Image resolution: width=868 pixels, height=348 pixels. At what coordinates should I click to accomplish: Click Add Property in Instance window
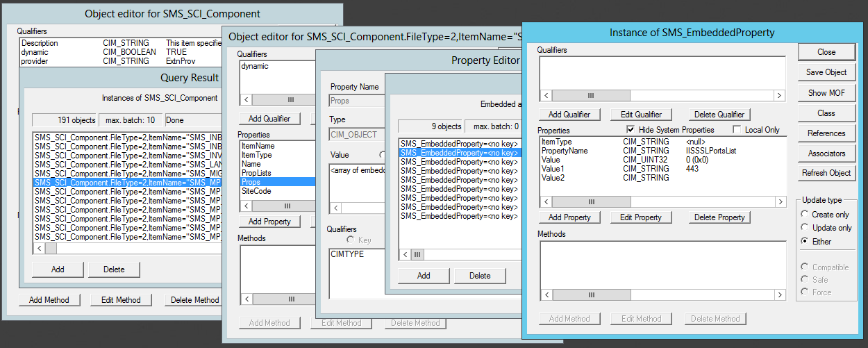[569, 217]
